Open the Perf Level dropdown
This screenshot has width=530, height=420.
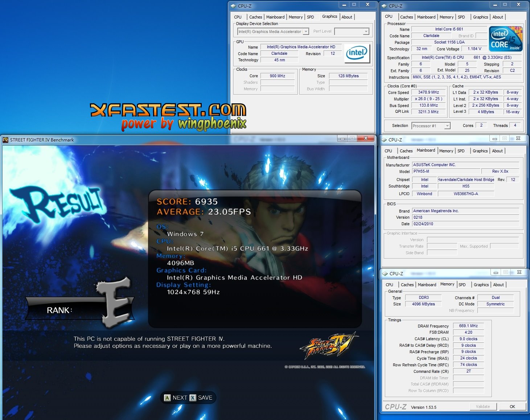(x=366, y=32)
